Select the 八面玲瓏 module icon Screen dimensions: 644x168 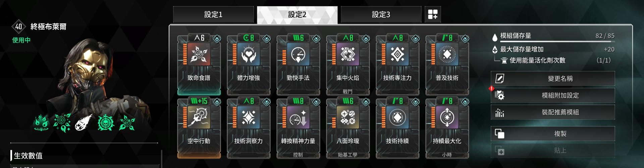click(x=347, y=117)
